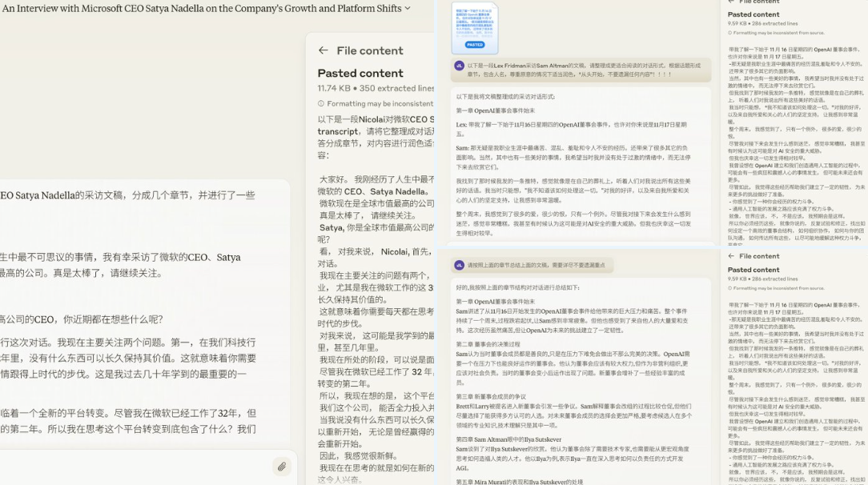
Task: Open the PASTED file thumbnail in the Lex Fridman chat
Action: 474,28
